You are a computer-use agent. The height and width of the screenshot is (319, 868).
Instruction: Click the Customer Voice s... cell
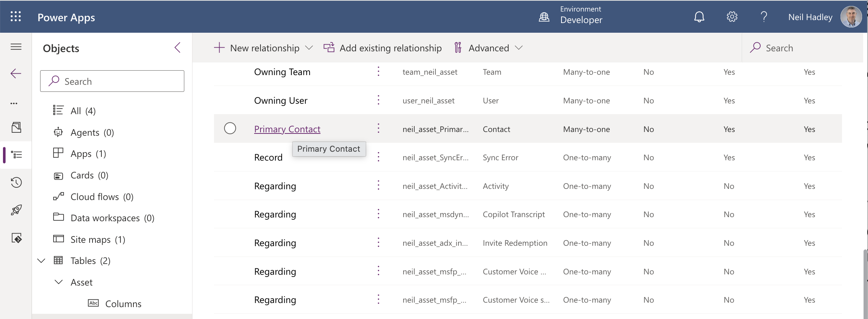click(x=516, y=300)
